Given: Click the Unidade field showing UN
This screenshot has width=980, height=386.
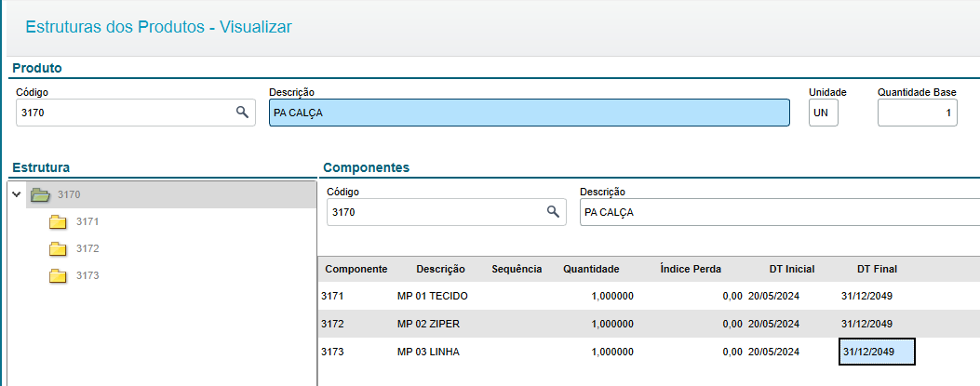Looking at the screenshot, I should tap(823, 113).
